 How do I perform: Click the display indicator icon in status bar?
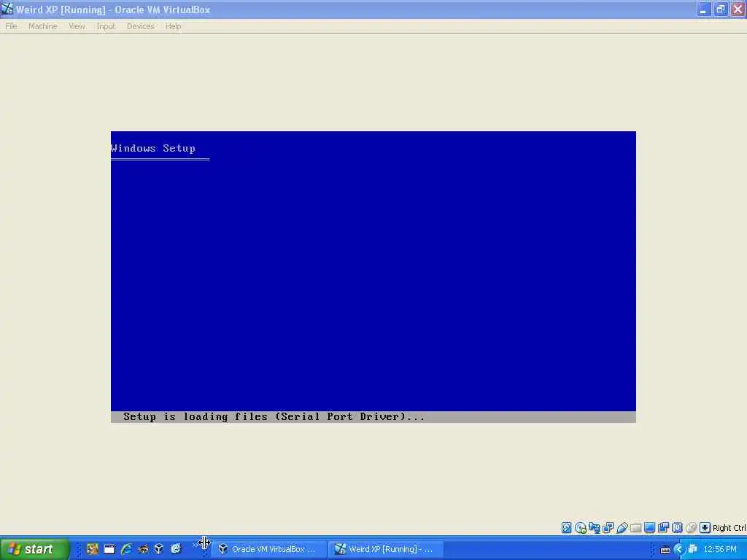[x=649, y=527]
